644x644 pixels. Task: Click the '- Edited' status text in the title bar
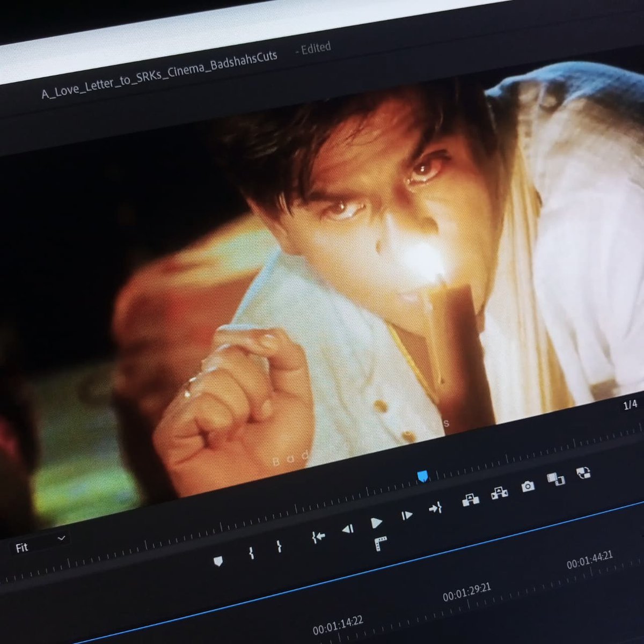313,49
